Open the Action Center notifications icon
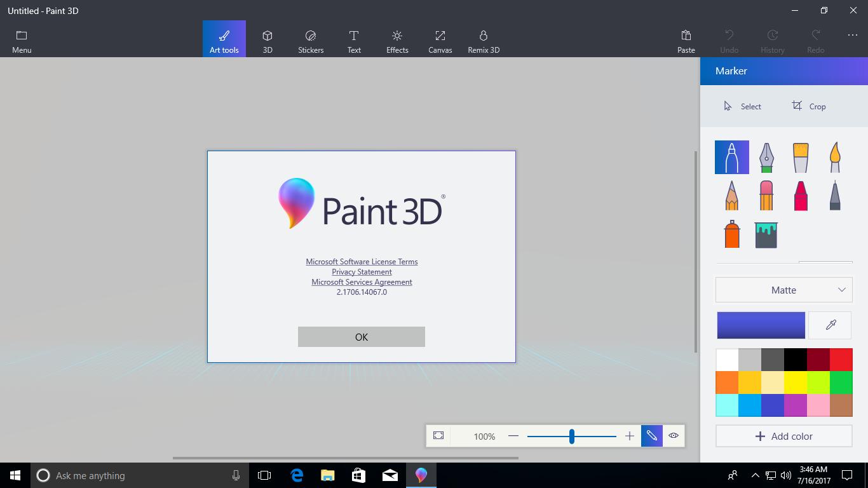This screenshot has width=868, height=488. coord(847,475)
